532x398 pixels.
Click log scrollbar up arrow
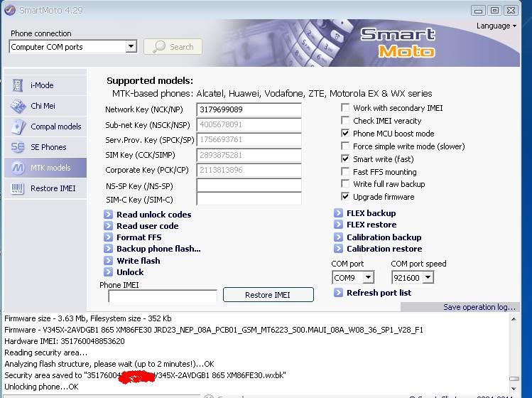(x=514, y=319)
